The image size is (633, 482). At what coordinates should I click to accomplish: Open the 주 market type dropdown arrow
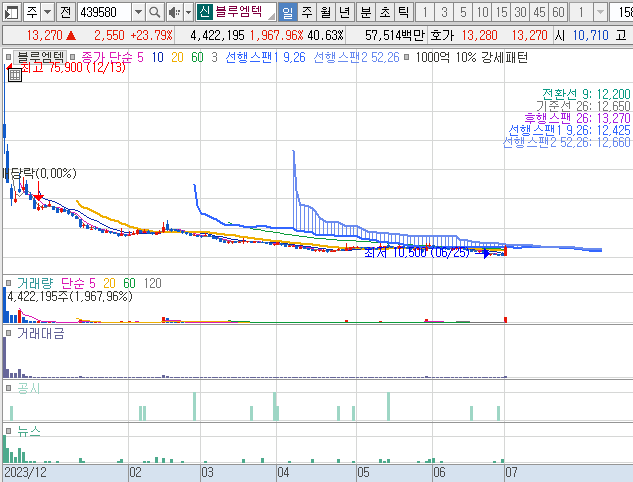point(48,13)
